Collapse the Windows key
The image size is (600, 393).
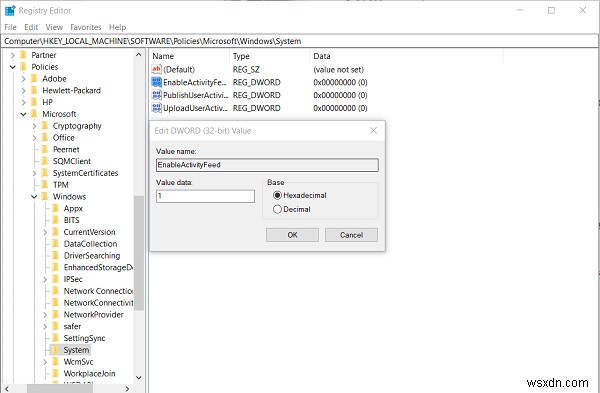(x=34, y=197)
